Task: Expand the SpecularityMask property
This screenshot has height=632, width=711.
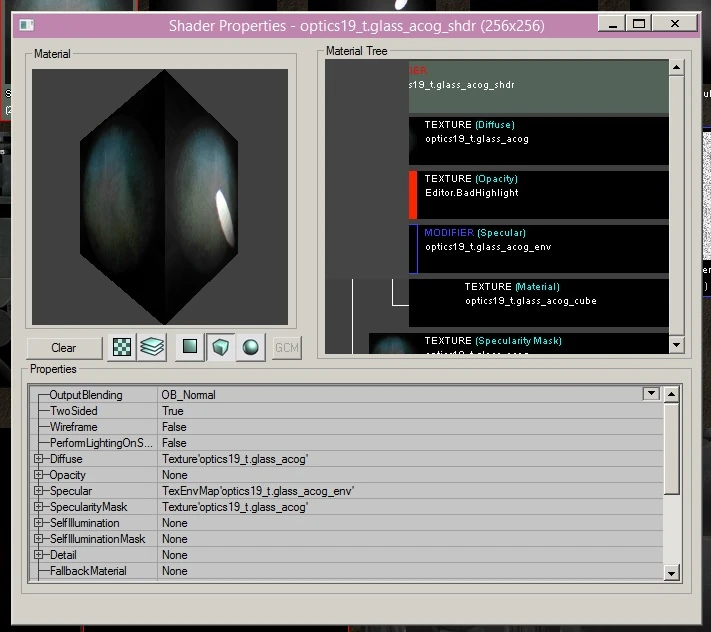Action: 39,506
